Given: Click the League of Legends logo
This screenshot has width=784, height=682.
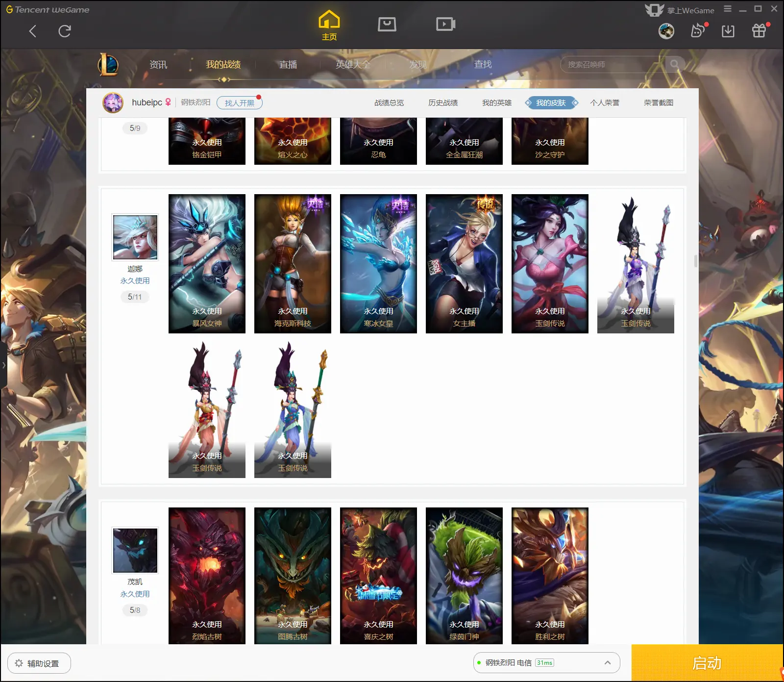Looking at the screenshot, I should point(108,64).
